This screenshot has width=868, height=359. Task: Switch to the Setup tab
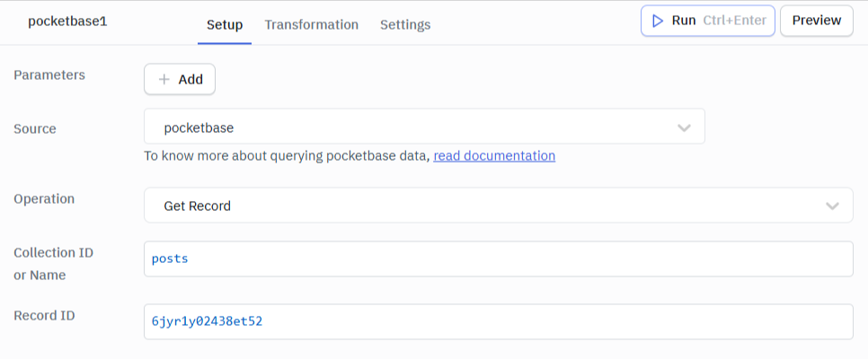[x=225, y=25]
